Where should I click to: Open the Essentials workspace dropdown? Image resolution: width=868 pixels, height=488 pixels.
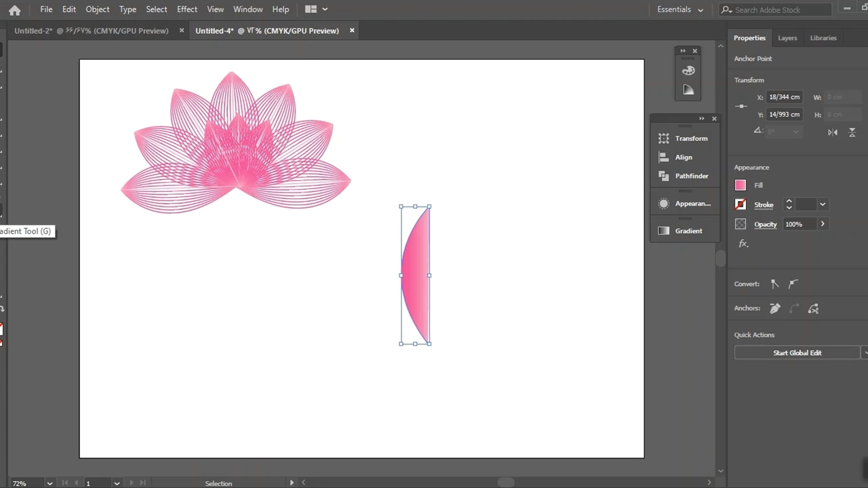click(x=680, y=9)
